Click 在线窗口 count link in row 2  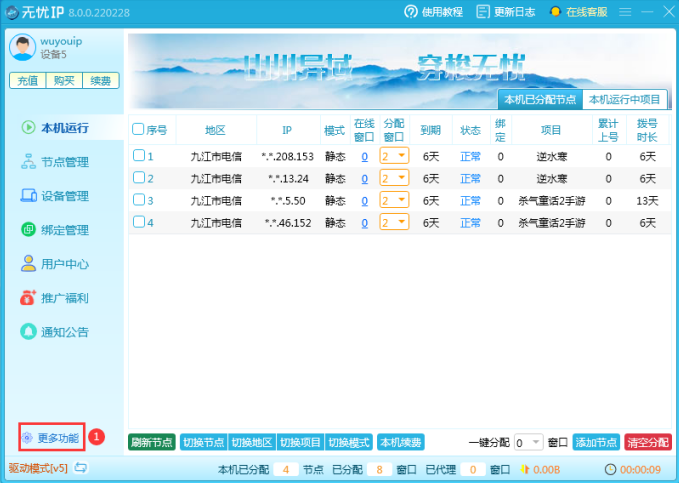[x=364, y=178]
